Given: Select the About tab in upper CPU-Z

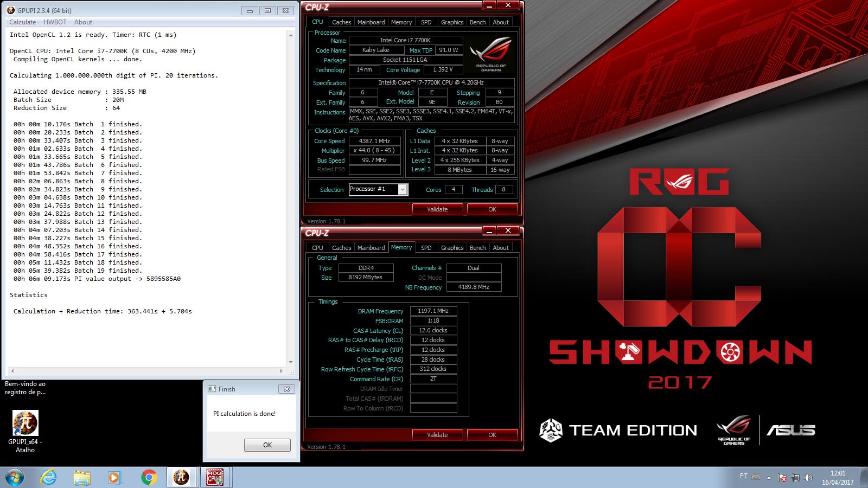Looking at the screenshot, I should pyautogui.click(x=501, y=22).
